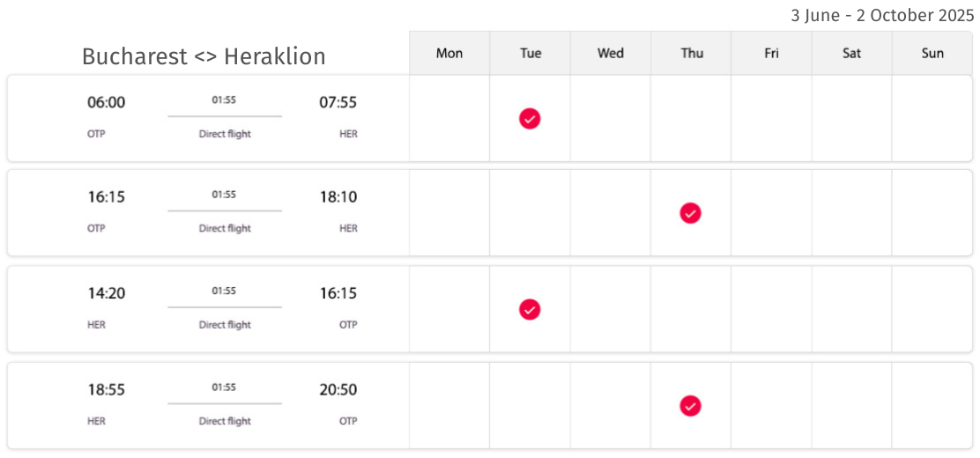Select the Wed column header
Viewport: 980px width, 458px height.
(x=611, y=53)
